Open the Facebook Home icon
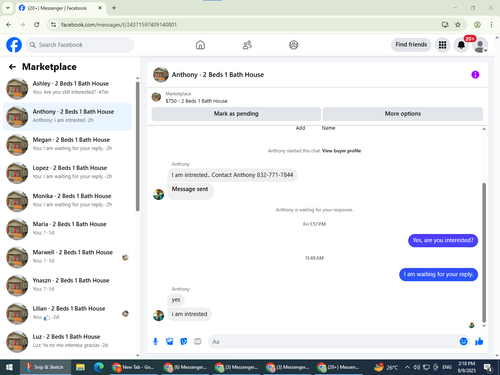500x375 pixels. tap(200, 45)
